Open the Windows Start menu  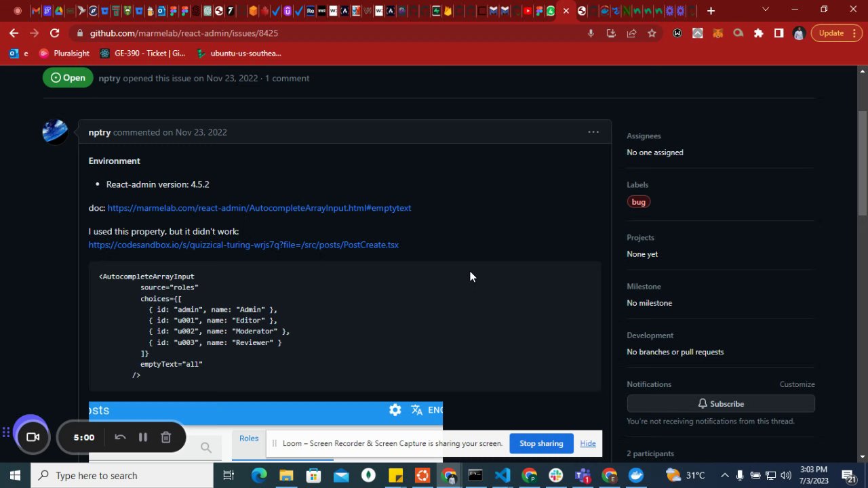point(15,476)
